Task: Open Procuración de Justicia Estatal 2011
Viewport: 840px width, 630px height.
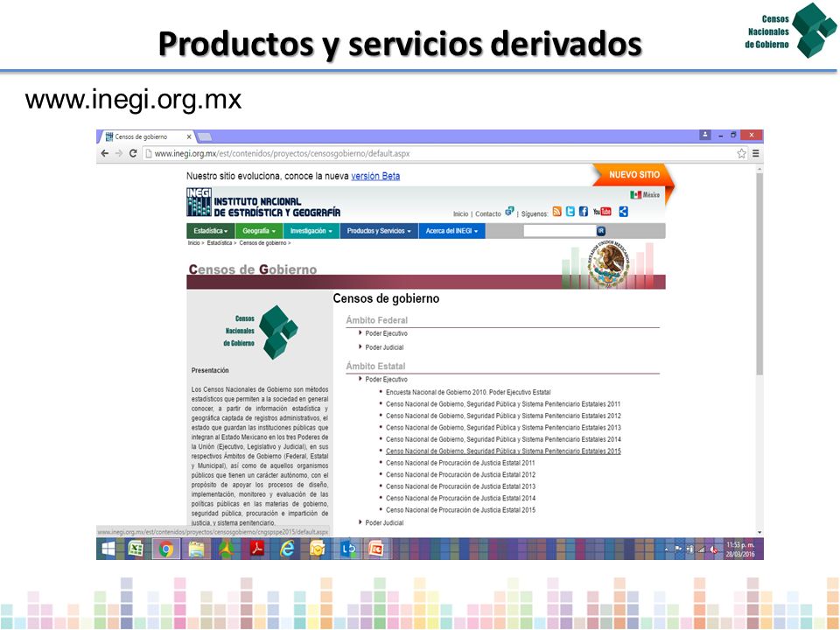Action: (x=460, y=464)
